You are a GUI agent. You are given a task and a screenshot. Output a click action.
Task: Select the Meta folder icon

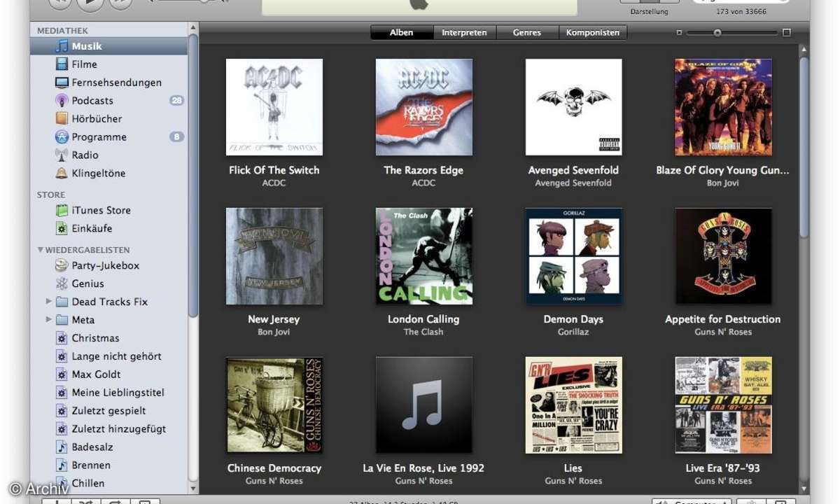62,320
